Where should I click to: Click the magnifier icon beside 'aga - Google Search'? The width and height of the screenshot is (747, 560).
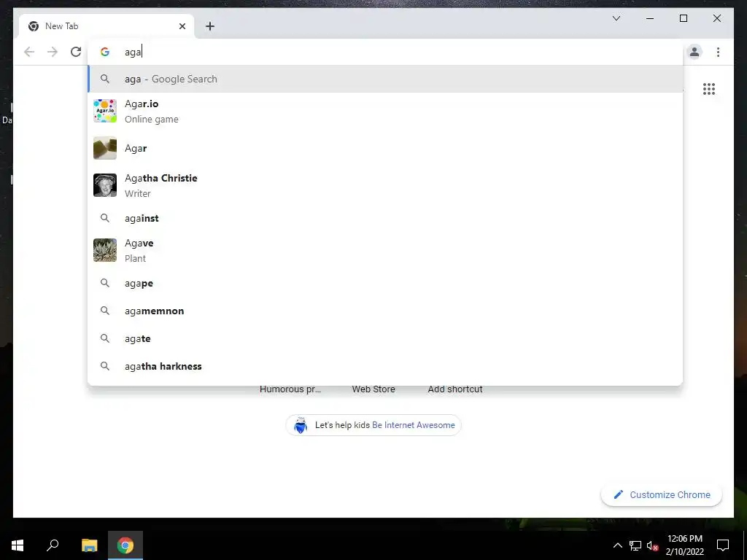[x=105, y=79]
